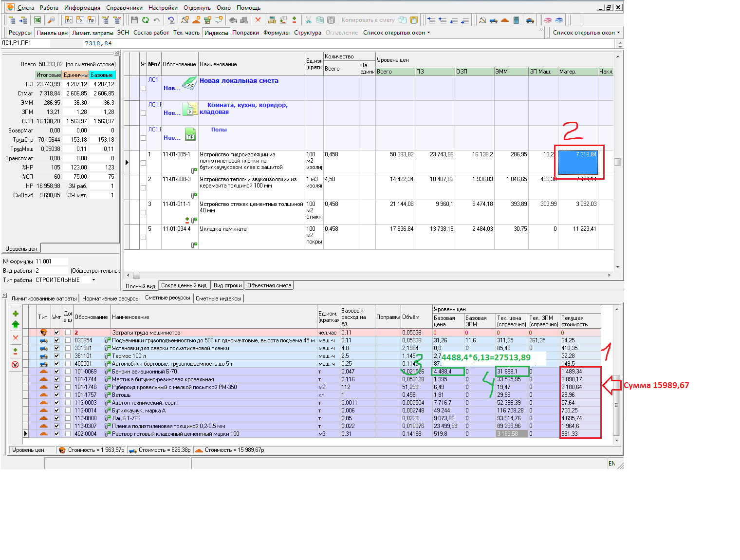The image size is (740, 560).
Task: Click the Базовые cyan column header
Action: 102,75
